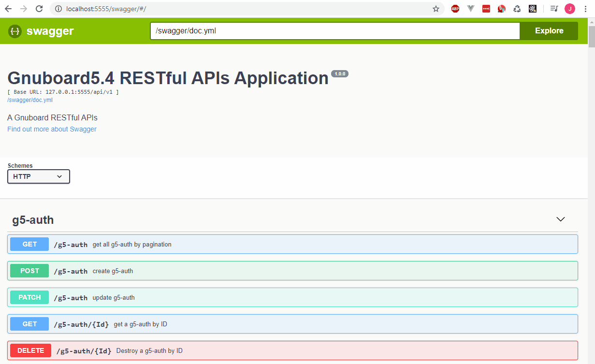Open the React devtools extension icon
This screenshot has width=595, height=364.
[x=533, y=9]
